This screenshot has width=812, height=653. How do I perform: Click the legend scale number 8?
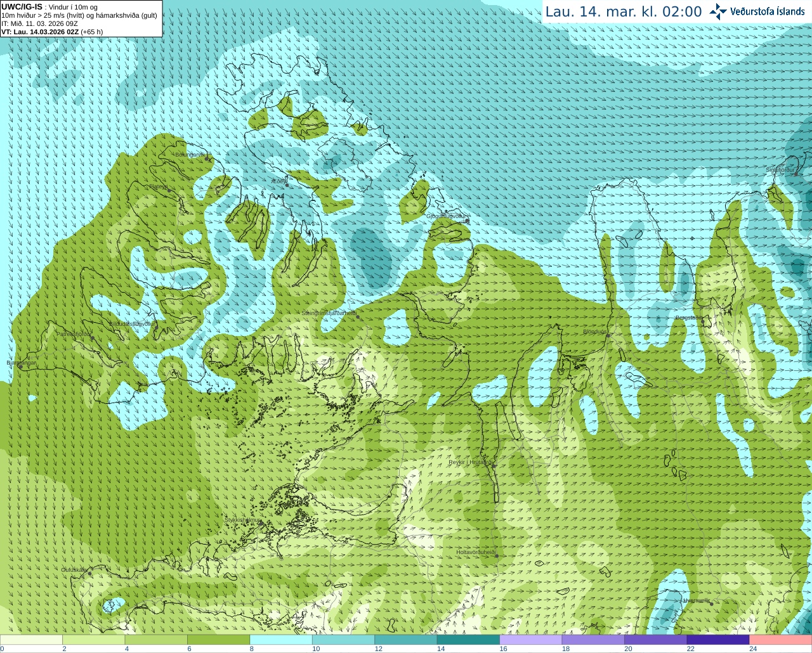pos(252,649)
